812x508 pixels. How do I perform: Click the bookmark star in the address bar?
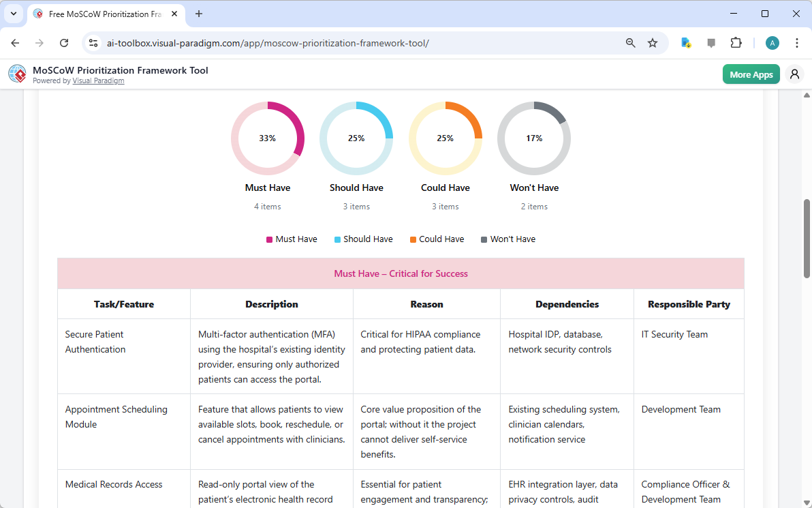[653, 42]
